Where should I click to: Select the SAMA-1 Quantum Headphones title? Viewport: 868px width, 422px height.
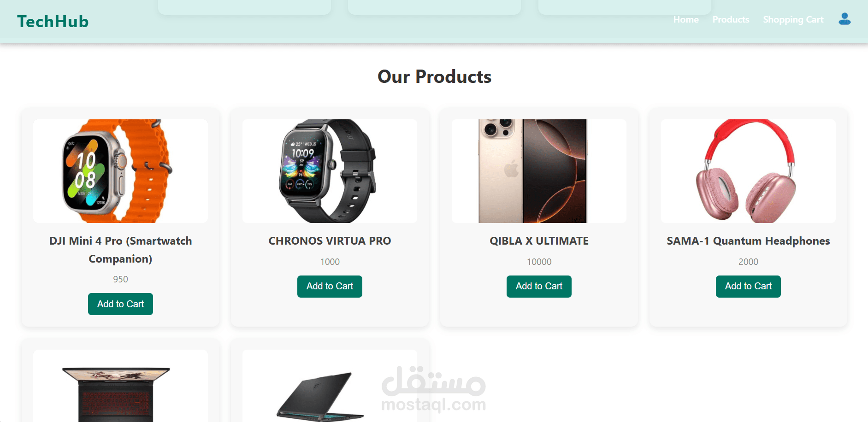coord(748,241)
